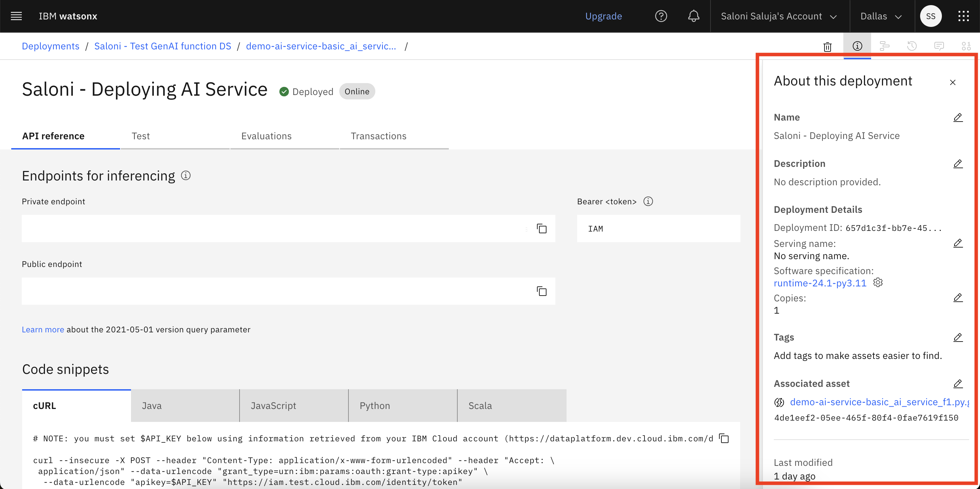980x489 pixels.
Task: Open the comments panel icon
Action: point(939,46)
